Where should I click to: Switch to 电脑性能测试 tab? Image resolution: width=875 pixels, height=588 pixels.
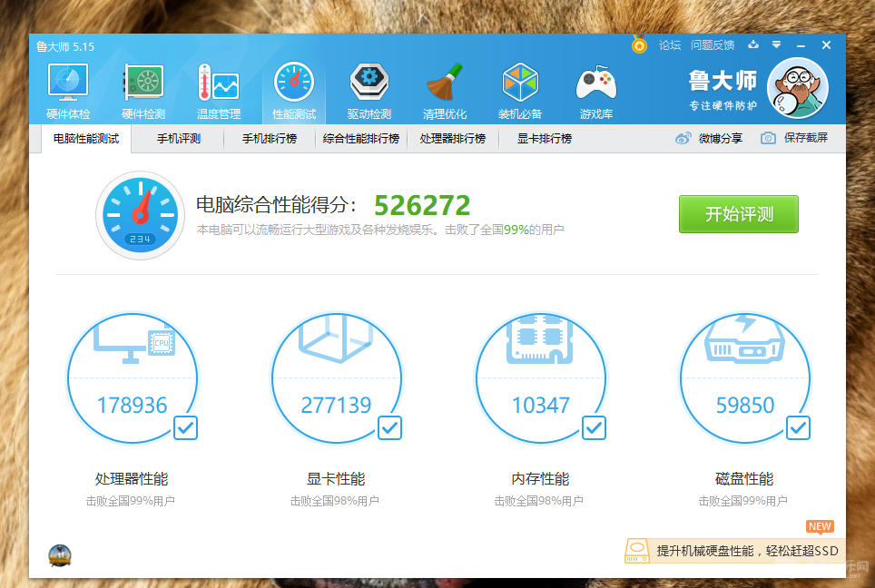click(86, 138)
